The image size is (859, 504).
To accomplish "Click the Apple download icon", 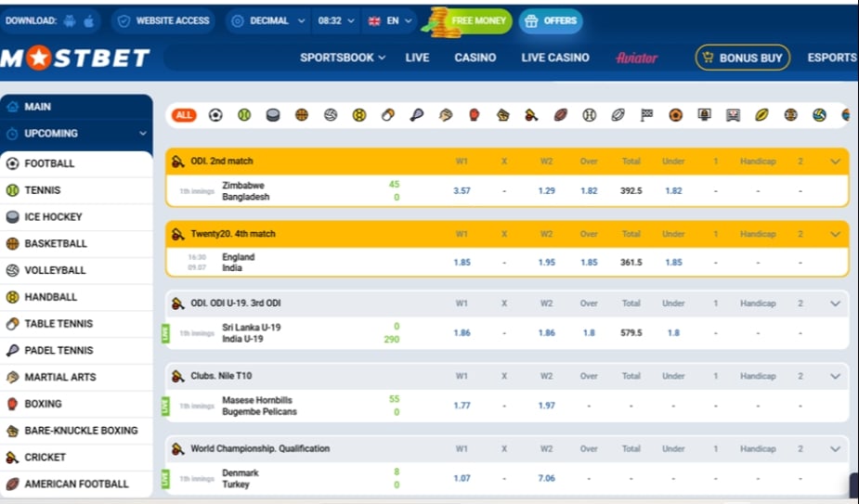I will pyautogui.click(x=89, y=20).
